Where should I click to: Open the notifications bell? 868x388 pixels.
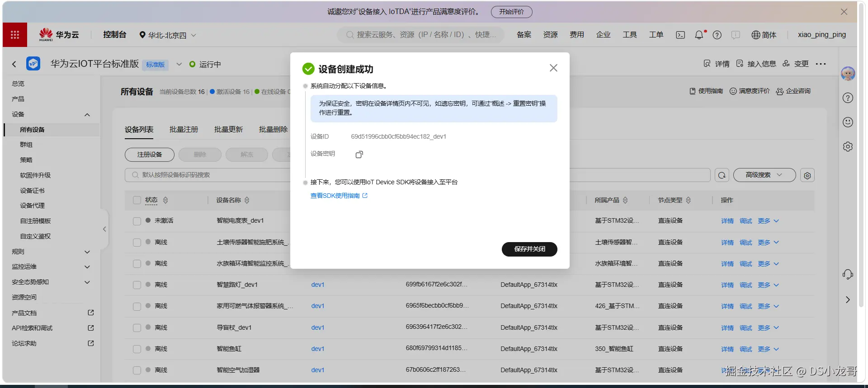coord(699,35)
